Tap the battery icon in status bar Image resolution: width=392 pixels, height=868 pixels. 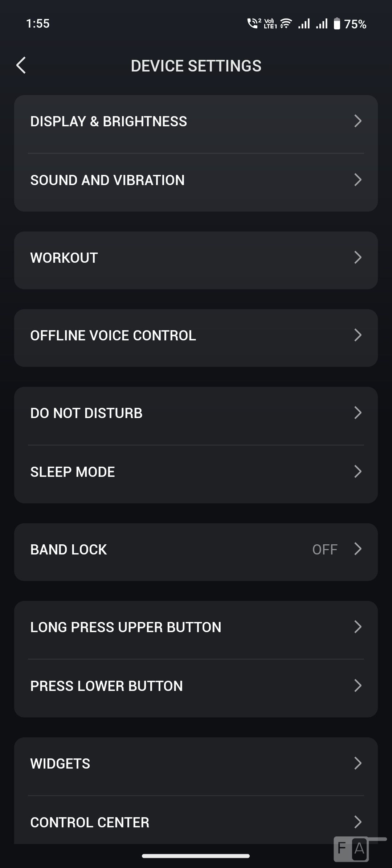[337, 24]
